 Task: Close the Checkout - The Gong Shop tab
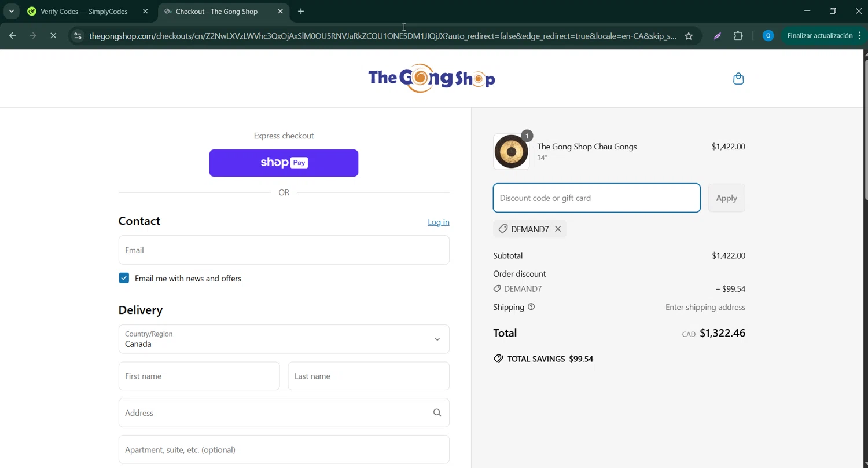coord(281,12)
